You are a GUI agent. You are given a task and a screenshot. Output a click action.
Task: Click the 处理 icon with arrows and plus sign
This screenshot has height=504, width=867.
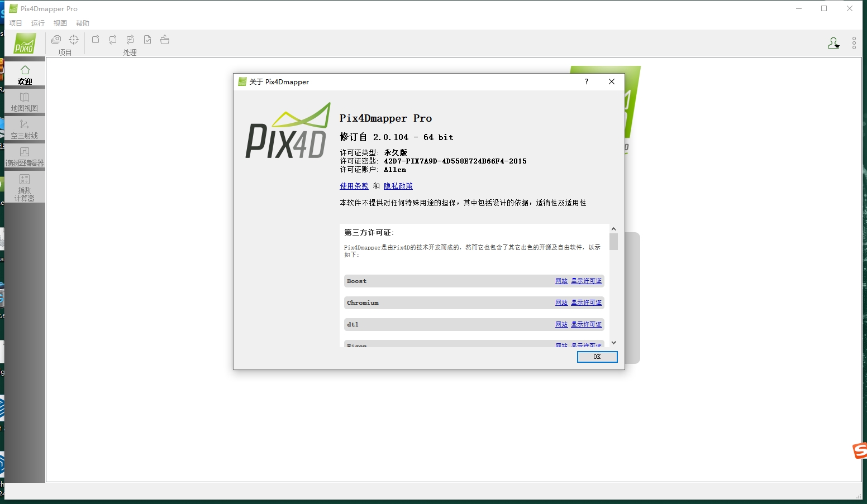[130, 40]
